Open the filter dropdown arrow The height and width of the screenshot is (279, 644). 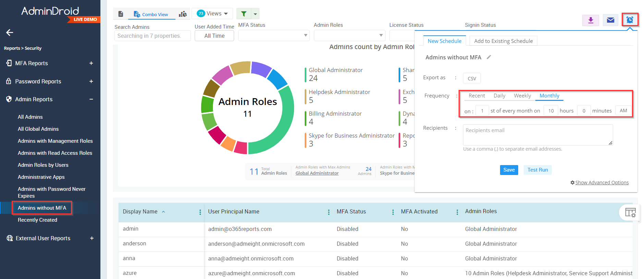click(255, 14)
